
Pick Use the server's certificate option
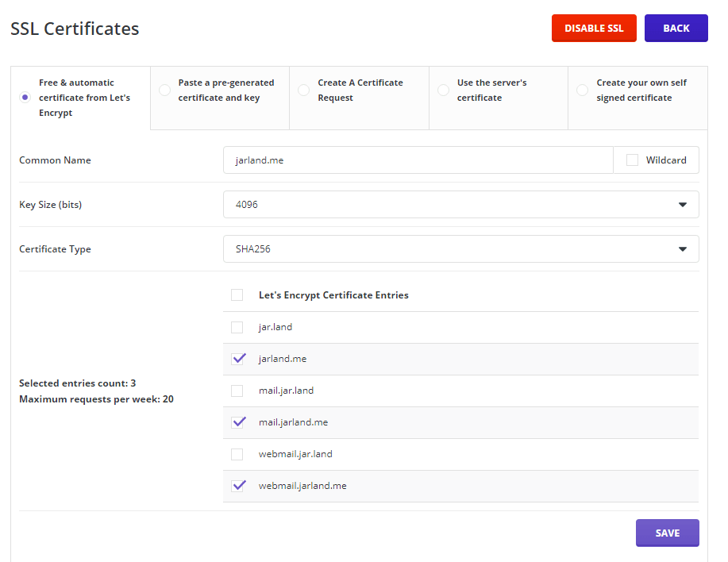point(444,90)
